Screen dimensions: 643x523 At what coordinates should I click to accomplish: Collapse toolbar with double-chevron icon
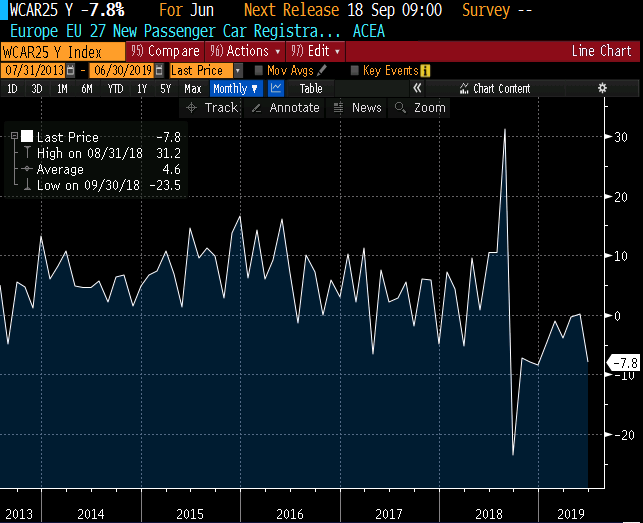click(x=417, y=89)
